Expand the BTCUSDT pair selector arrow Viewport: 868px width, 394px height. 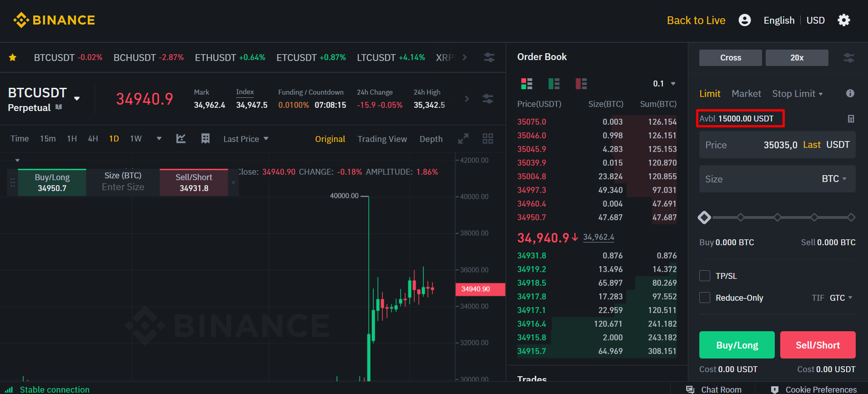point(77,99)
